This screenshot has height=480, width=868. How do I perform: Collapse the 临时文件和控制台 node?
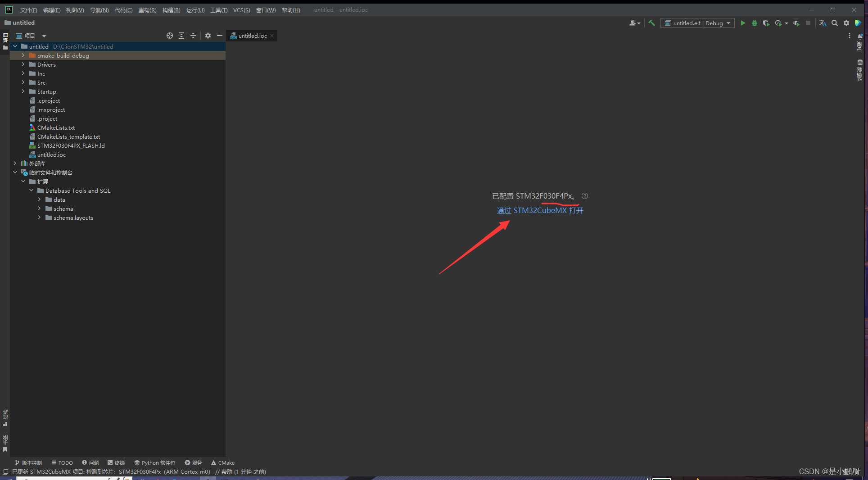15,172
